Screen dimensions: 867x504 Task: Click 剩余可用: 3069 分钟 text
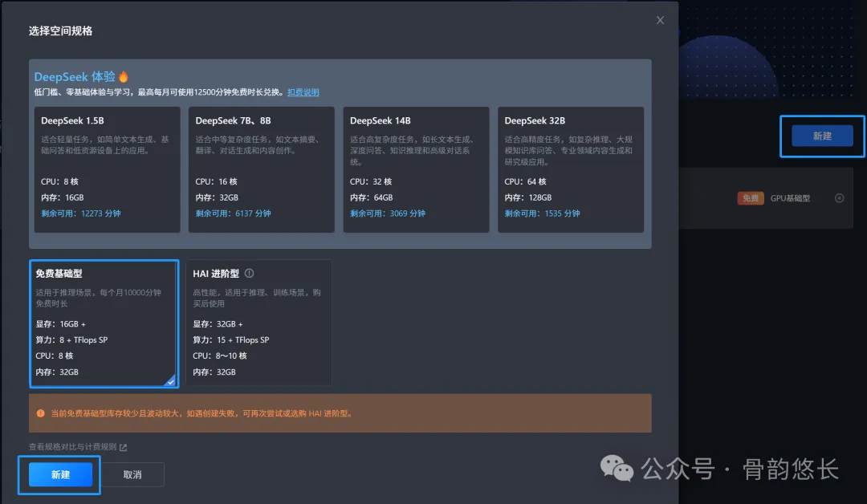pyautogui.click(x=388, y=213)
